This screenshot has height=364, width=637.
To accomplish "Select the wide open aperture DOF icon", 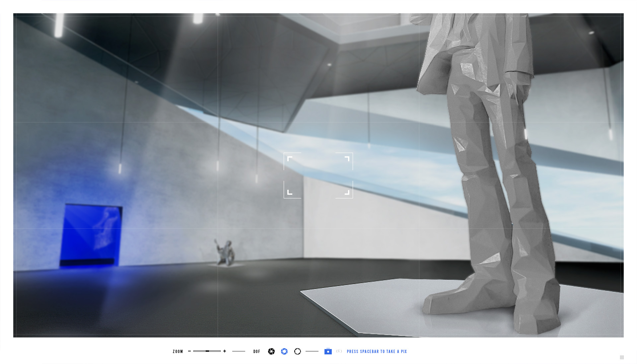I will pos(298,351).
